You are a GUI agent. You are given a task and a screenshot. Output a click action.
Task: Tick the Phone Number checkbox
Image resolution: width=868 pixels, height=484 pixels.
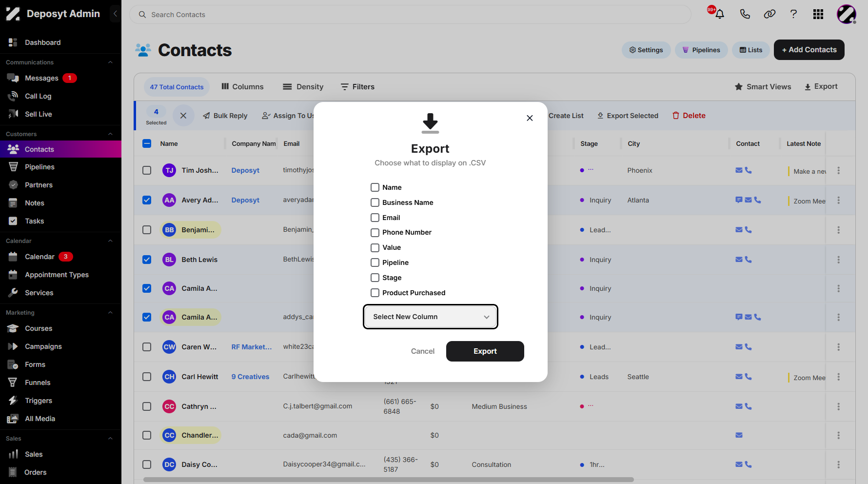tap(375, 233)
